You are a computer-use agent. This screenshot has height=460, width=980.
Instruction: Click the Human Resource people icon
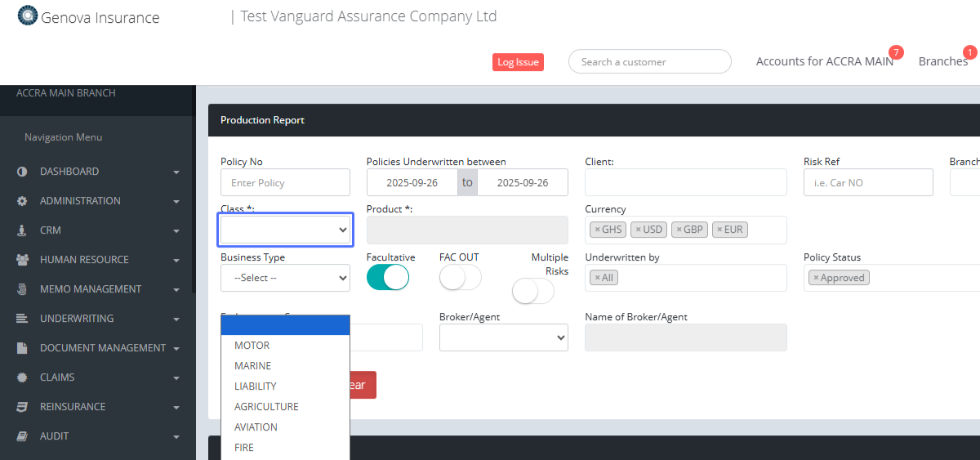[x=22, y=260]
